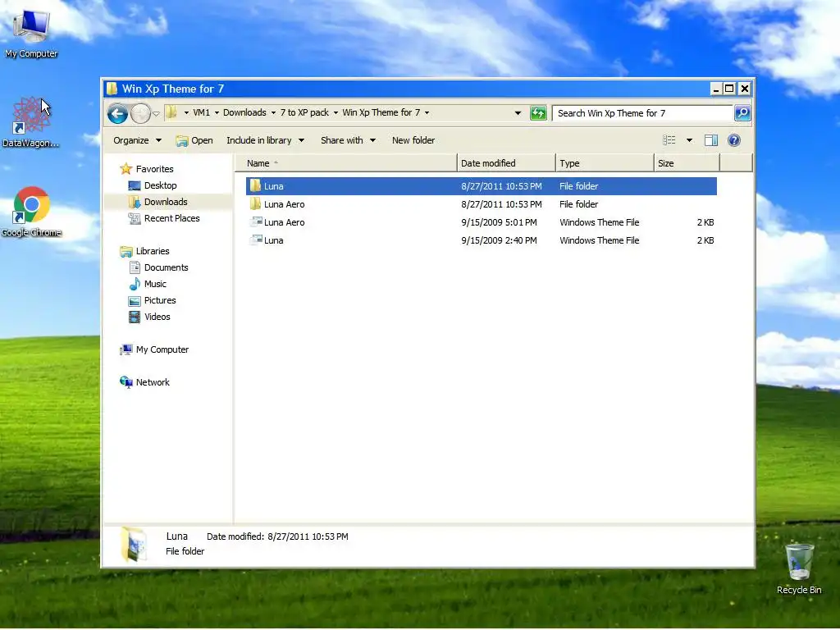Click Pictures library icon in sidebar
The width and height of the screenshot is (840, 630).
[135, 300]
